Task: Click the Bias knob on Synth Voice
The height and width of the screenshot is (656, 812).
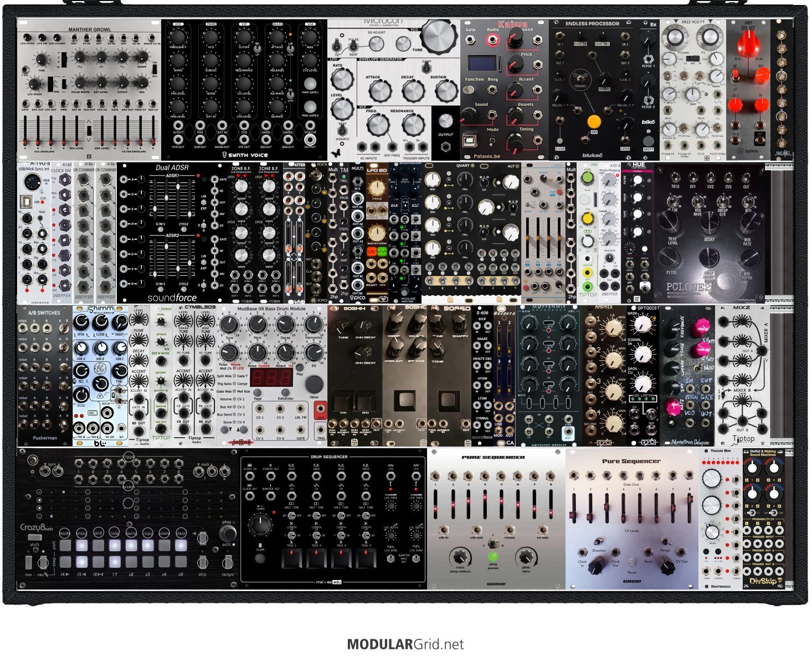Action: coord(310,37)
